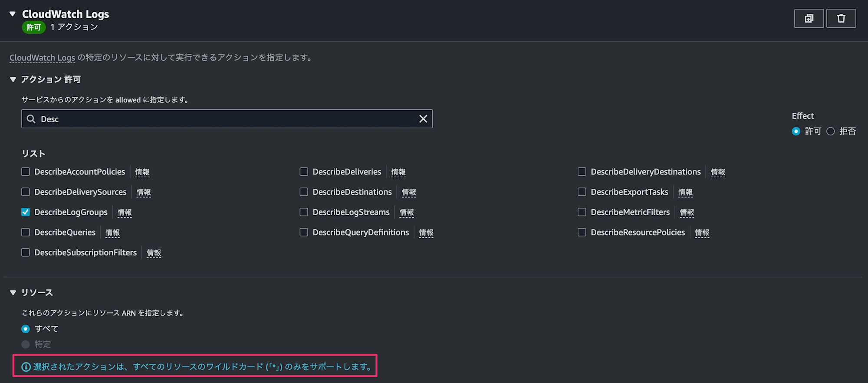Check DescribeDeliveryDestinations checkbox

point(582,172)
